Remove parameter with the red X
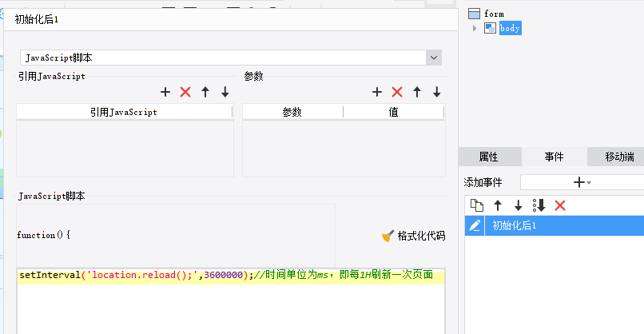Image resolution: width=644 pixels, height=334 pixels. coord(397,93)
